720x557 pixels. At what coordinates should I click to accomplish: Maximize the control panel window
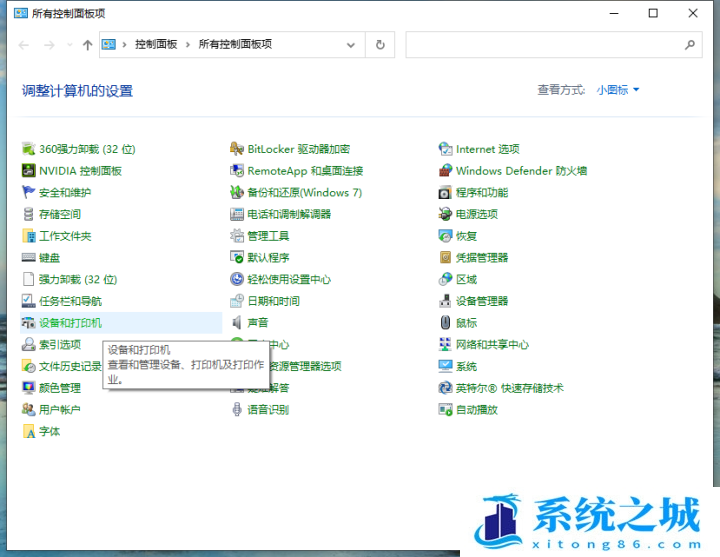(x=653, y=13)
